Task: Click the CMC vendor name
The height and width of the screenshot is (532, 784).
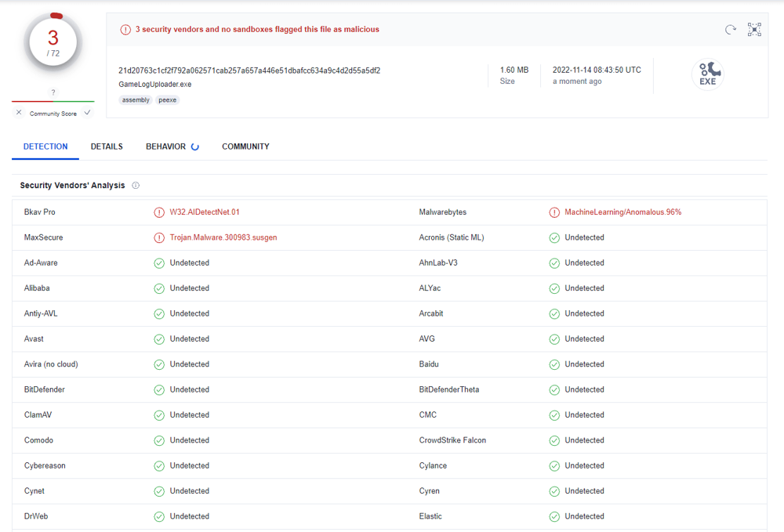Action: point(427,414)
